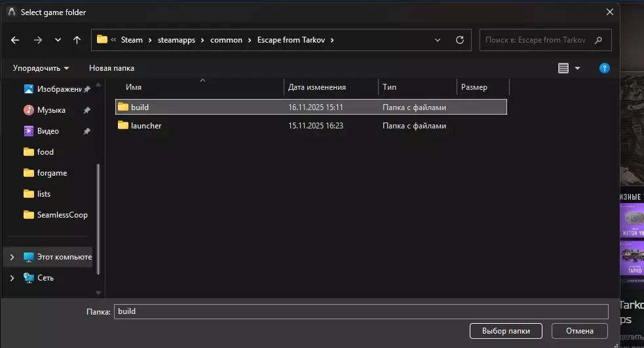
Task: Click the pin icon next to Музыка
Action: (x=86, y=110)
